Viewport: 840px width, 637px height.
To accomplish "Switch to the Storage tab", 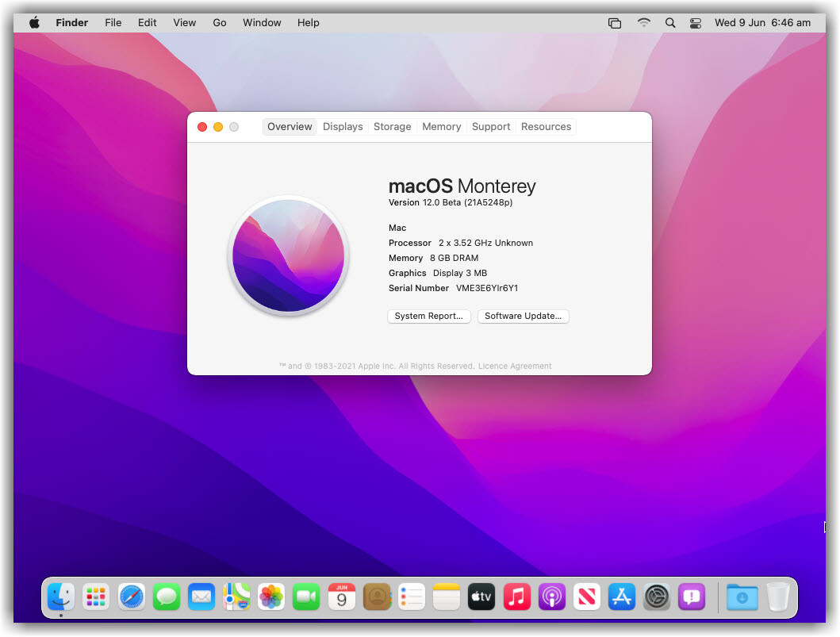I will pyautogui.click(x=392, y=126).
